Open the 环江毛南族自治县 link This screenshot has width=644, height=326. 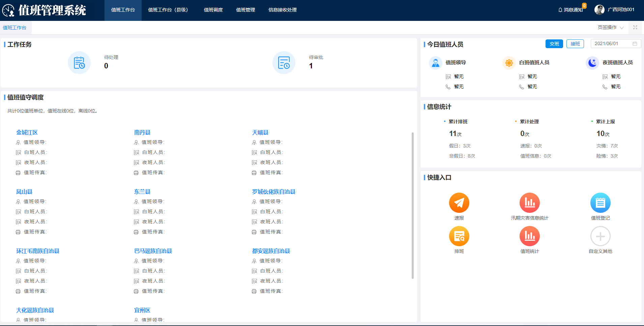click(38, 251)
